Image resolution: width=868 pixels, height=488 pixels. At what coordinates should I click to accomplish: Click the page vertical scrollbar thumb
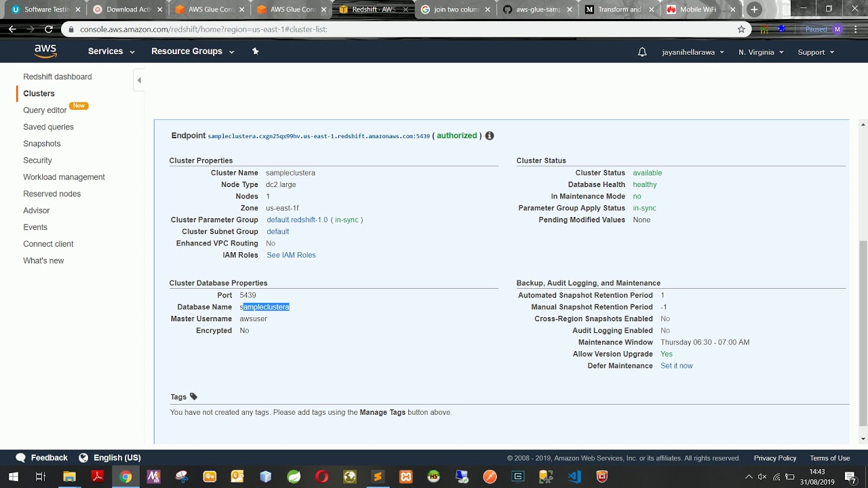863,332
